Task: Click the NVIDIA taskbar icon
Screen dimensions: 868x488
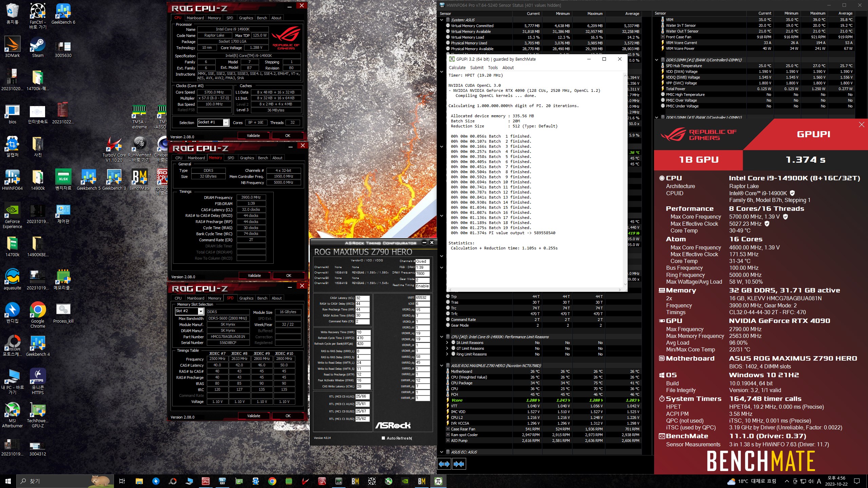Action: coord(405,481)
